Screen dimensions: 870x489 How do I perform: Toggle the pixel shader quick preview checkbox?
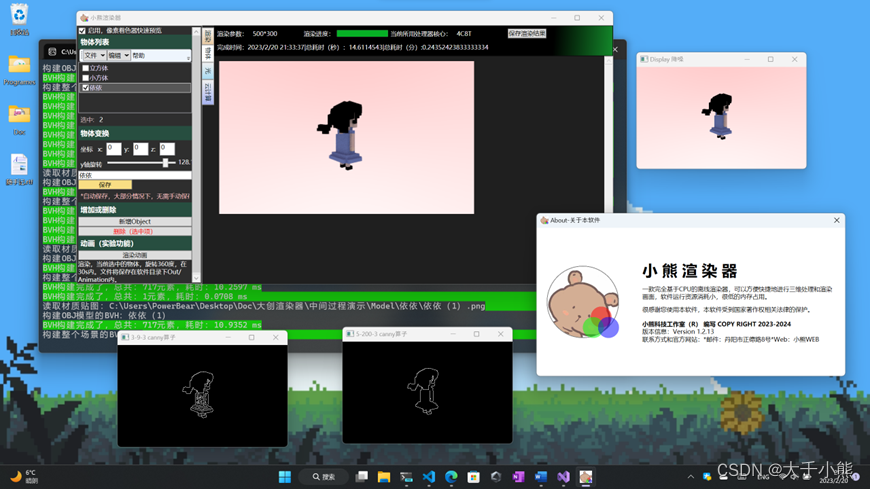point(83,31)
